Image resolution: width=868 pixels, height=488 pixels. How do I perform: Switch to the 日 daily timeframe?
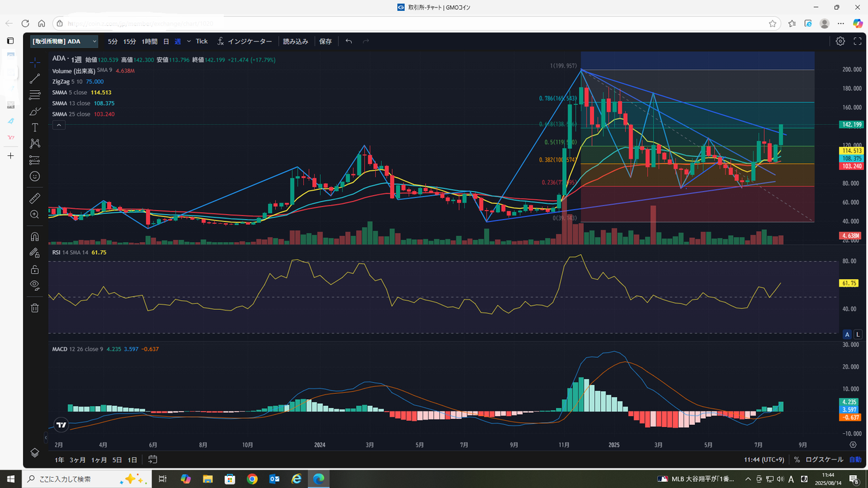pos(166,41)
